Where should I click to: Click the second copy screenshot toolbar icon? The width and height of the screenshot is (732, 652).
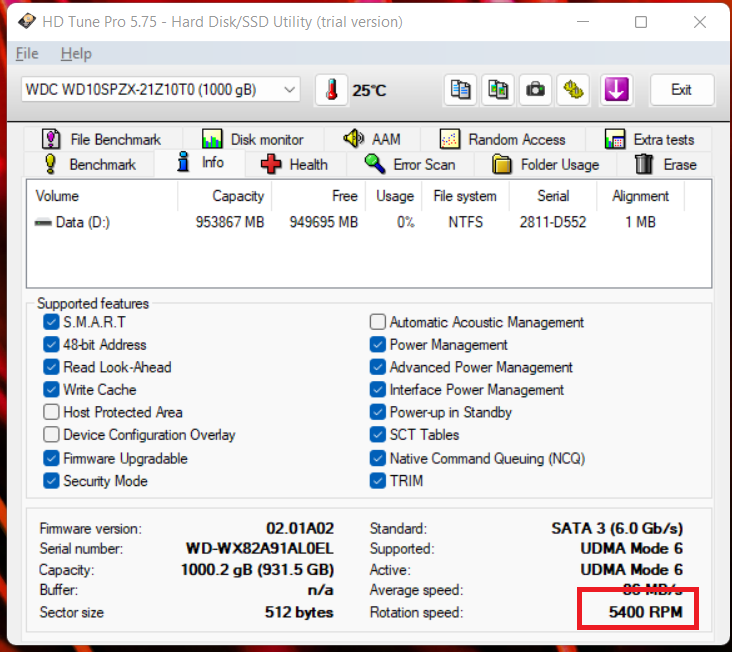[498, 90]
